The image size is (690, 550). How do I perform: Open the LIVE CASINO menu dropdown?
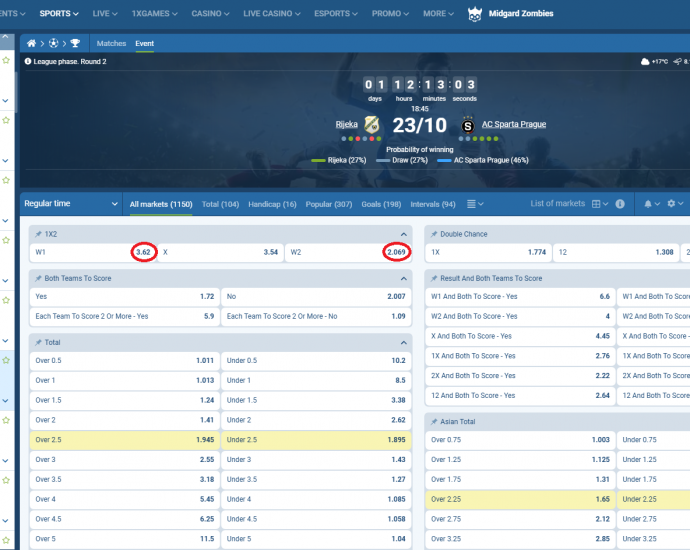(x=272, y=14)
